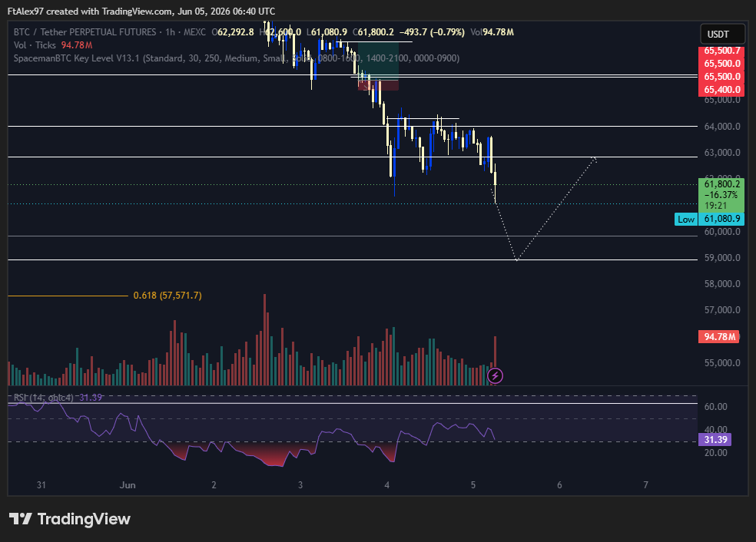Click the 55,000.0 price axis label
756x542 pixels.
click(x=721, y=363)
